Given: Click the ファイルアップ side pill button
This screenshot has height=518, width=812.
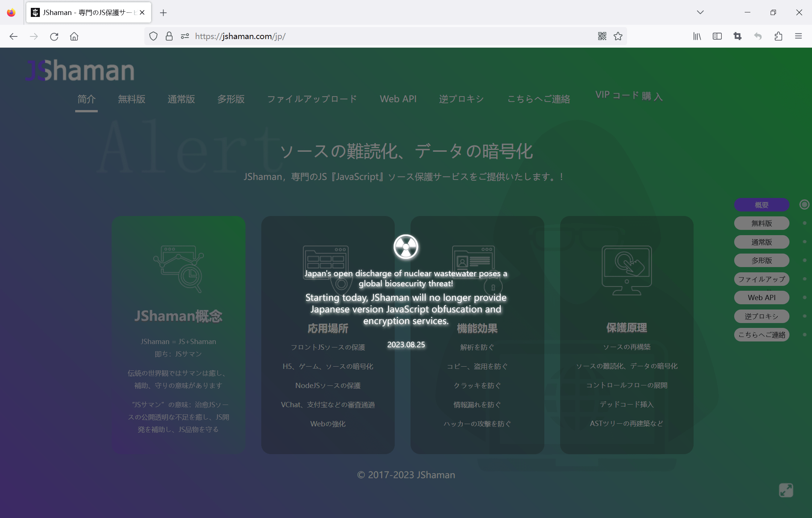Looking at the screenshot, I should (762, 279).
